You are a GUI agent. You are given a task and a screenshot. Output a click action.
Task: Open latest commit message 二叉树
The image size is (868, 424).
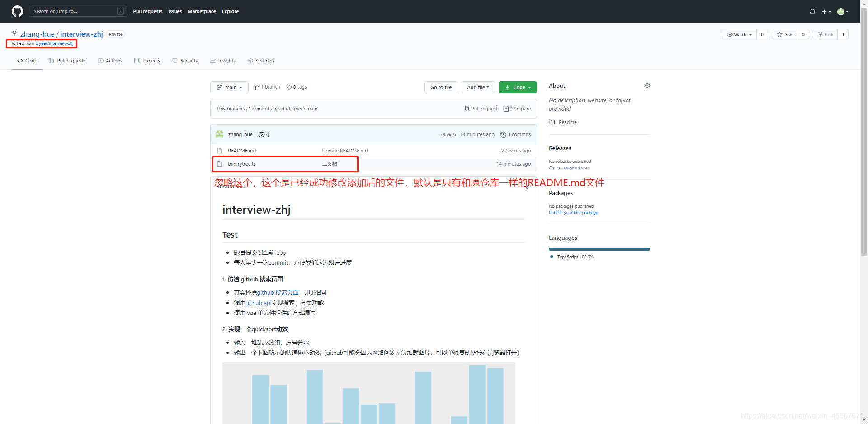pos(262,134)
